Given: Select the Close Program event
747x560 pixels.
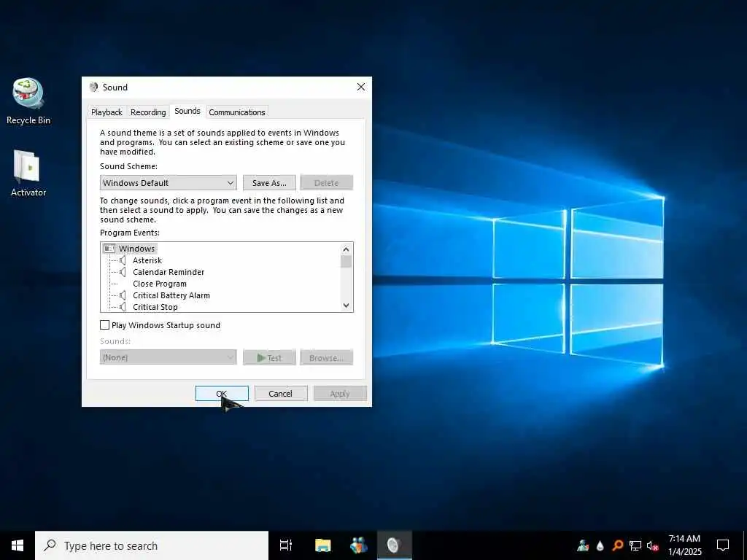Looking at the screenshot, I should (160, 284).
